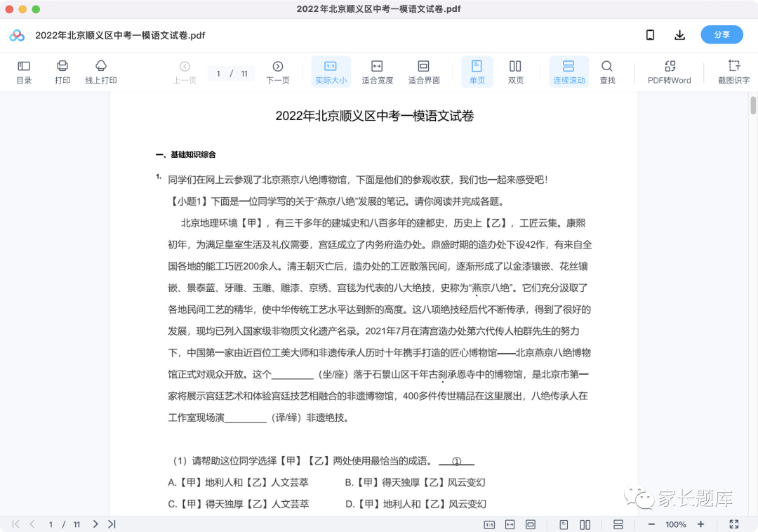Enter fullscreen with the expand icon
Viewport: 758px width, 532px height.
[734, 524]
